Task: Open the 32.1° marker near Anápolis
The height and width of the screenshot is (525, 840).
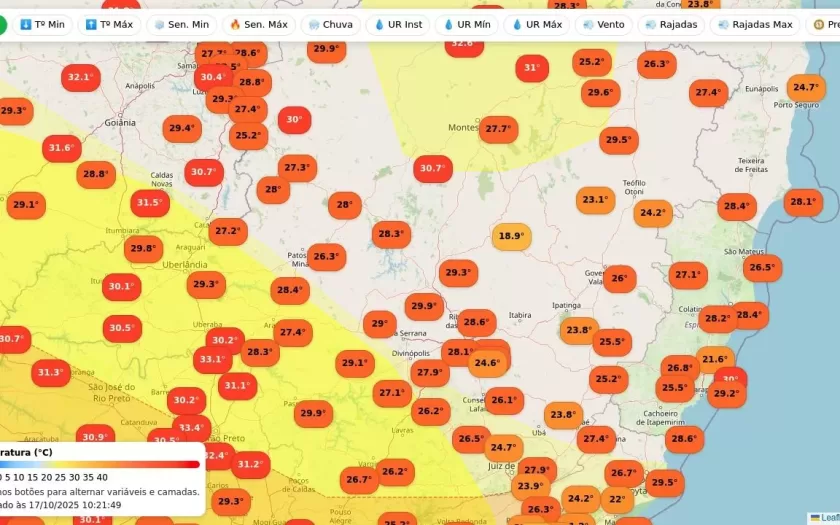Action: click(79, 77)
